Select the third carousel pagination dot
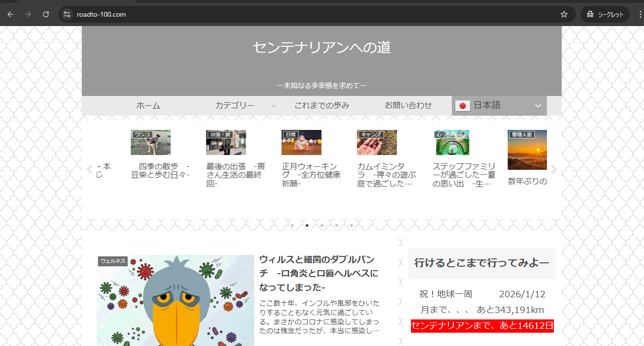The width and height of the screenshot is (644, 346). 322,225
